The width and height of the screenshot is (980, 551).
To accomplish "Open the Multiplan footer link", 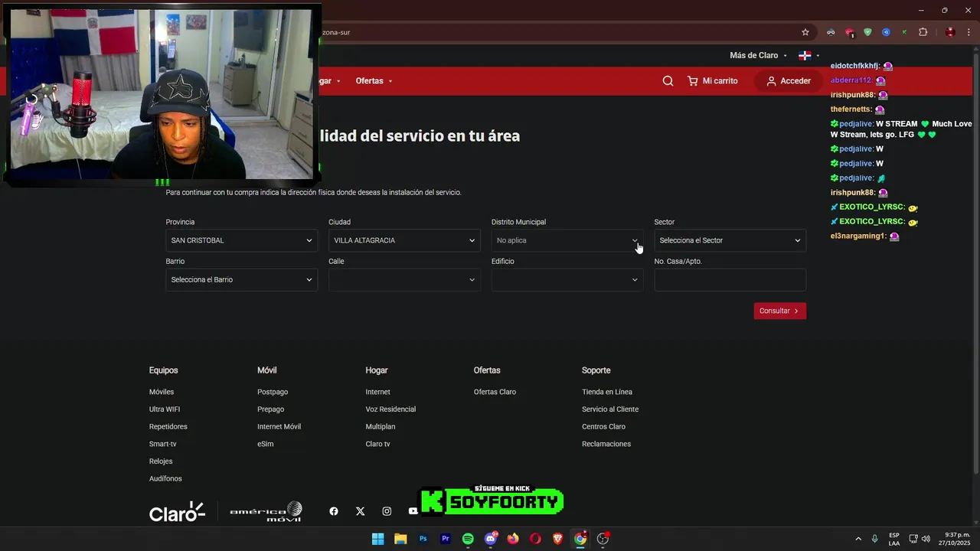I will tap(381, 426).
